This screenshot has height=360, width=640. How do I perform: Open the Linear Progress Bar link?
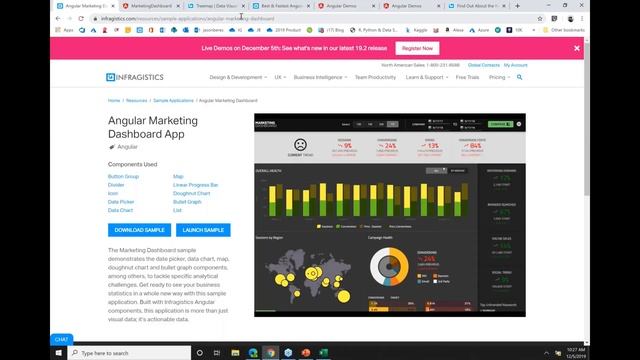pyautogui.click(x=196, y=185)
